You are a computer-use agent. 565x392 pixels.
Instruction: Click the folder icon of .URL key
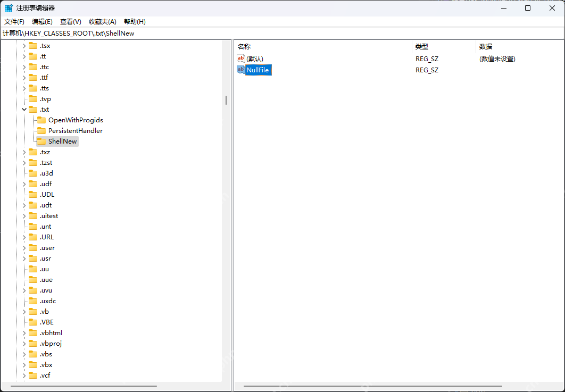[x=33, y=237]
